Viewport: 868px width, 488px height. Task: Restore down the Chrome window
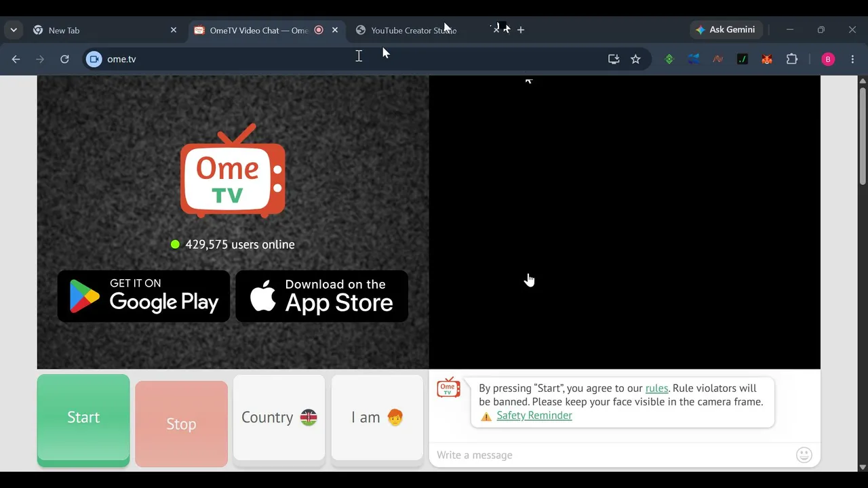821,30
